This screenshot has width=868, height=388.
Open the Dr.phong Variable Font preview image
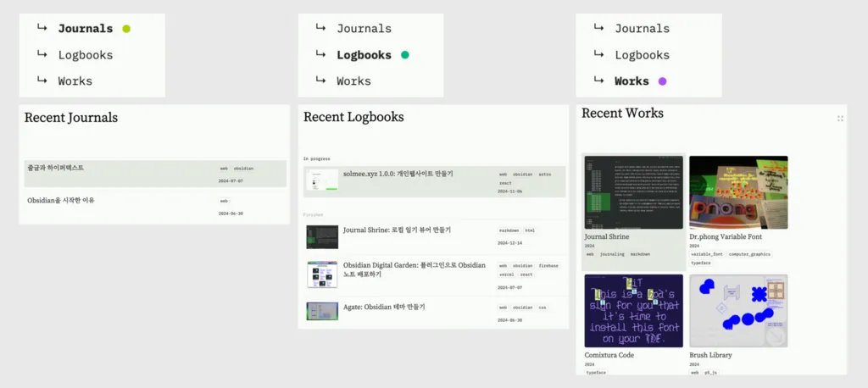pyautogui.click(x=737, y=192)
